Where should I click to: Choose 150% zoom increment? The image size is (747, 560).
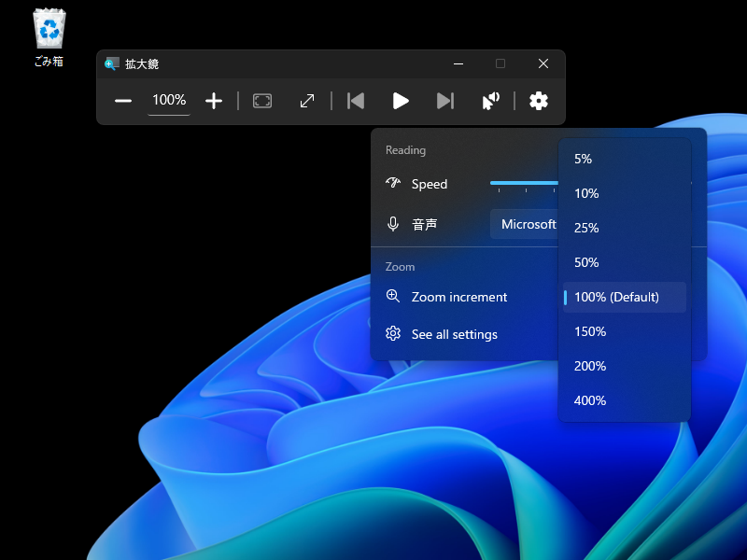[x=624, y=331]
